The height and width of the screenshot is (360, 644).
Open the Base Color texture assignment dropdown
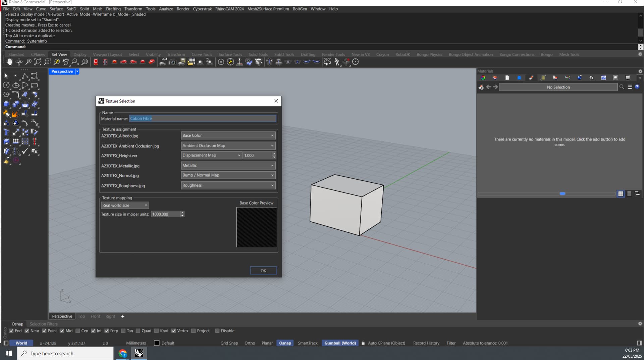tap(228, 135)
